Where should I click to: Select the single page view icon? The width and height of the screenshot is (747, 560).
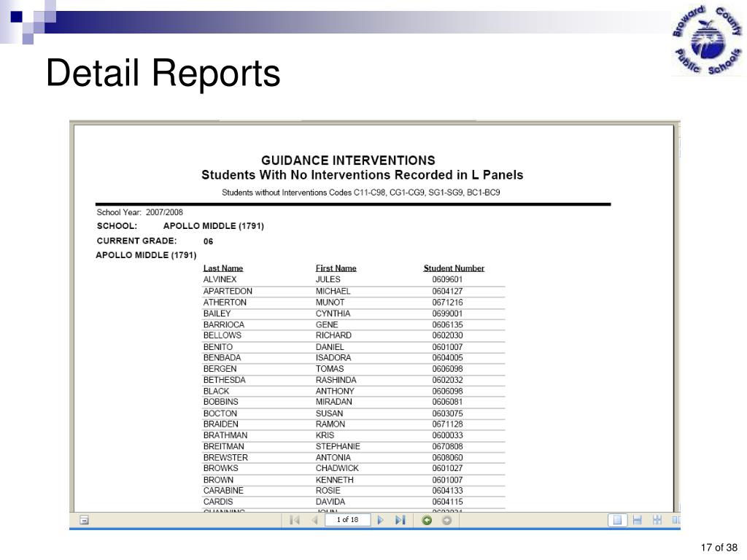617,520
